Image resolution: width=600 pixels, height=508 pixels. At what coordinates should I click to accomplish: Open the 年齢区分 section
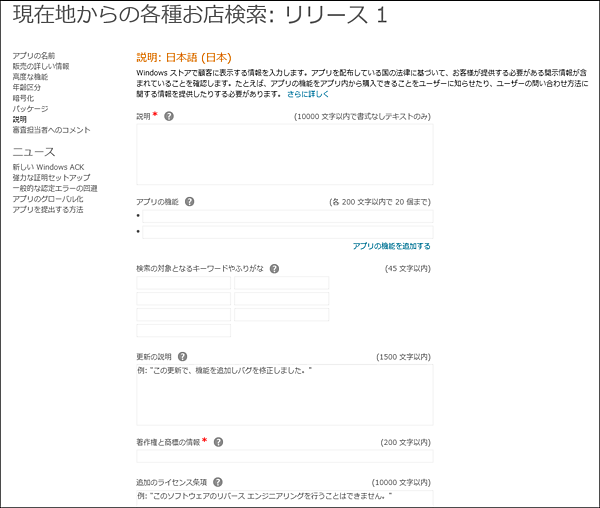click(x=26, y=87)
